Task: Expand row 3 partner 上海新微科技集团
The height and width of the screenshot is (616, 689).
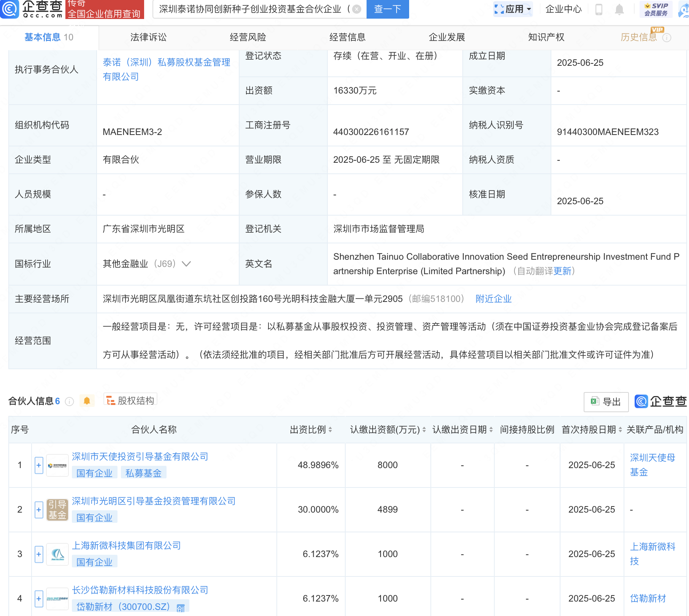Action: click(39, 554)
